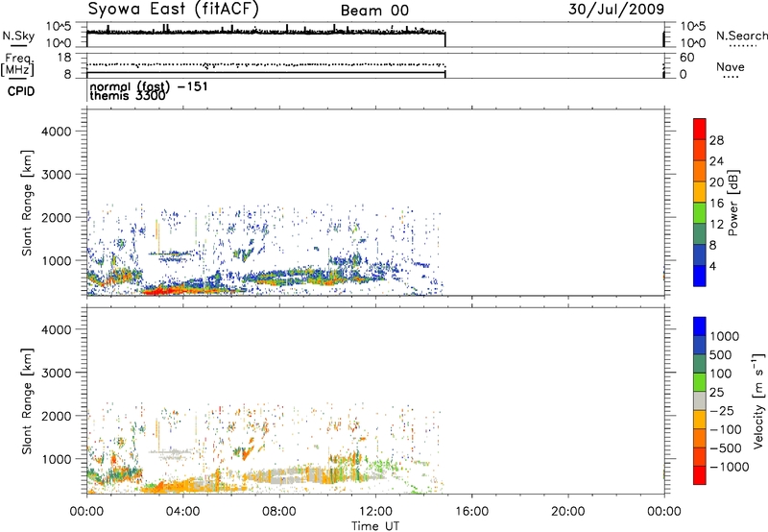This screenshot has height=532, width=768.
Task: Click the date '30/Jul/2009'
Action: pos(616,10)
